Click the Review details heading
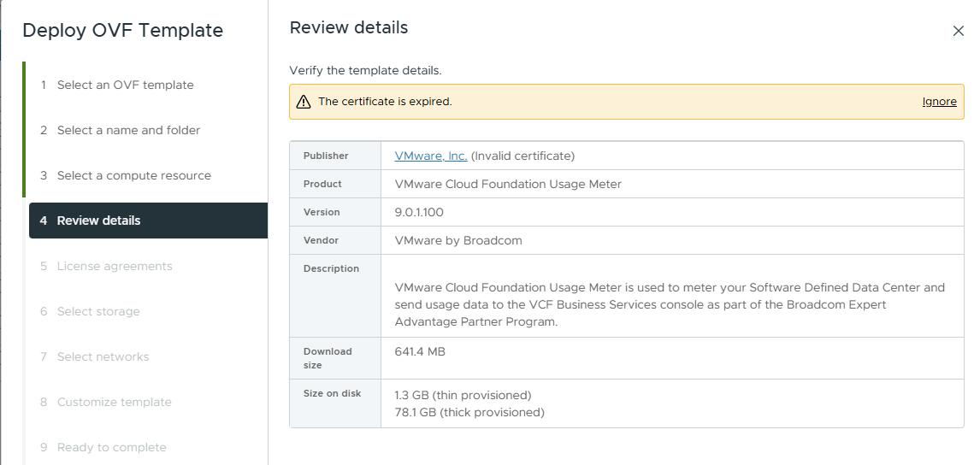 349,27
